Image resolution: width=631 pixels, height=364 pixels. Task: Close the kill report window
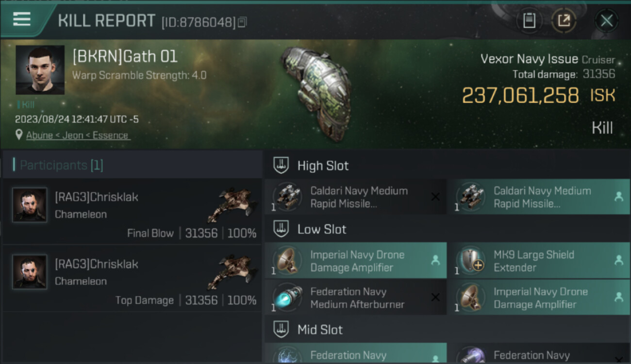pyautogui.click(x=606, y=21)
